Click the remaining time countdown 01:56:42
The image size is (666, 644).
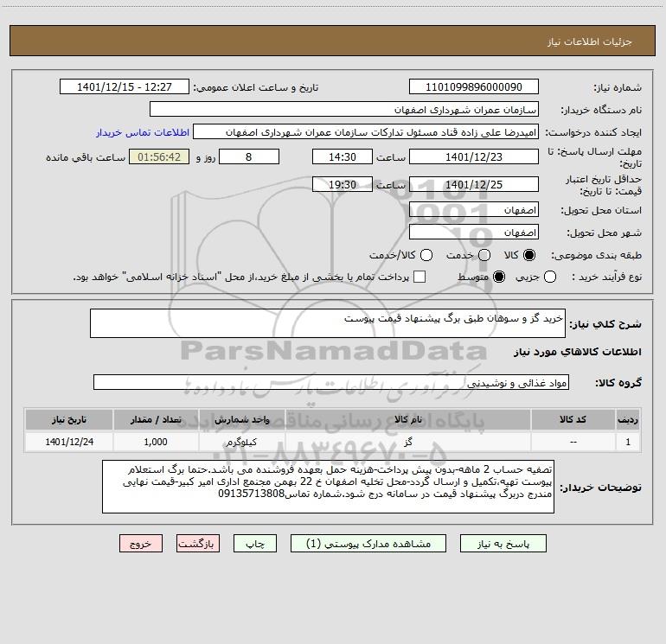(159, 156)
